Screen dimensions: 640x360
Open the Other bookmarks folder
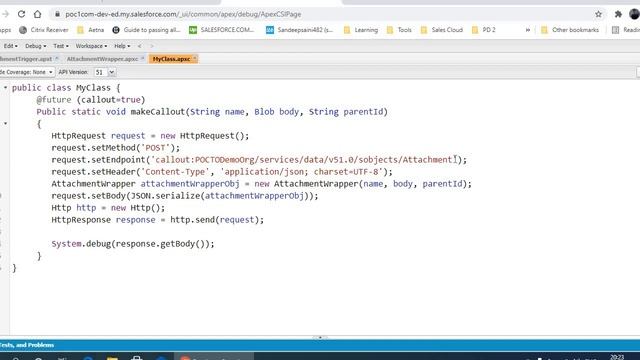[x=570, y=30]
